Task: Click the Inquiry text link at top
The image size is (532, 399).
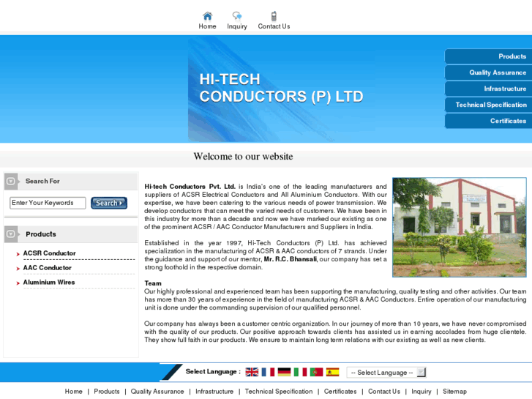Action: point(237,26)
